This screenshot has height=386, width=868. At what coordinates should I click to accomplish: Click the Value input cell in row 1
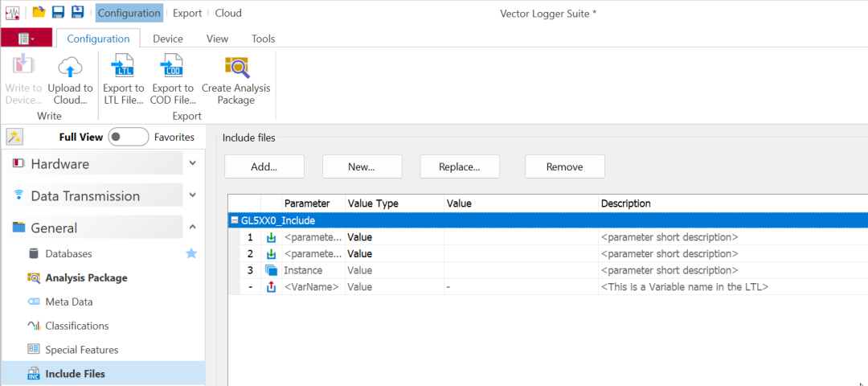tap(521, 237)
